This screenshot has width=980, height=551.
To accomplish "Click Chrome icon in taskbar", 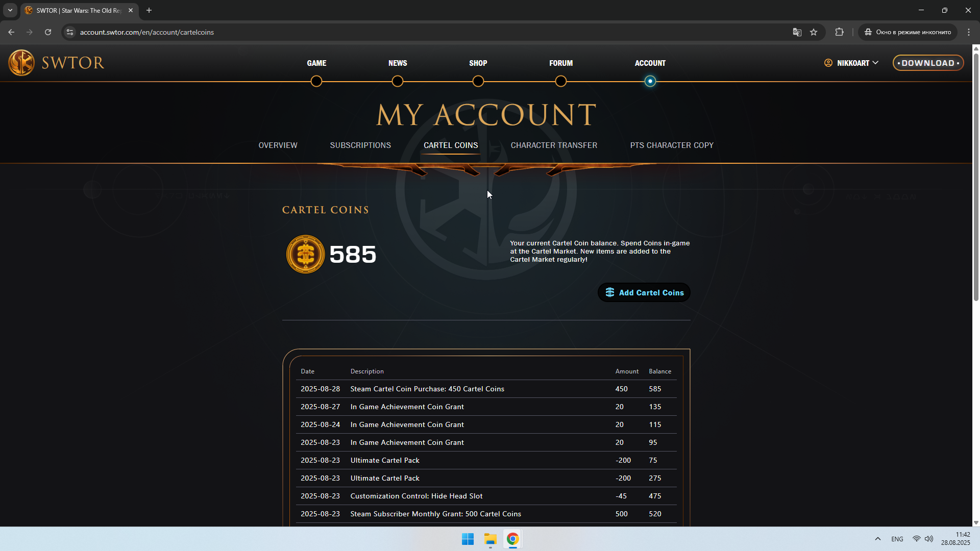I will click(513, 539).
